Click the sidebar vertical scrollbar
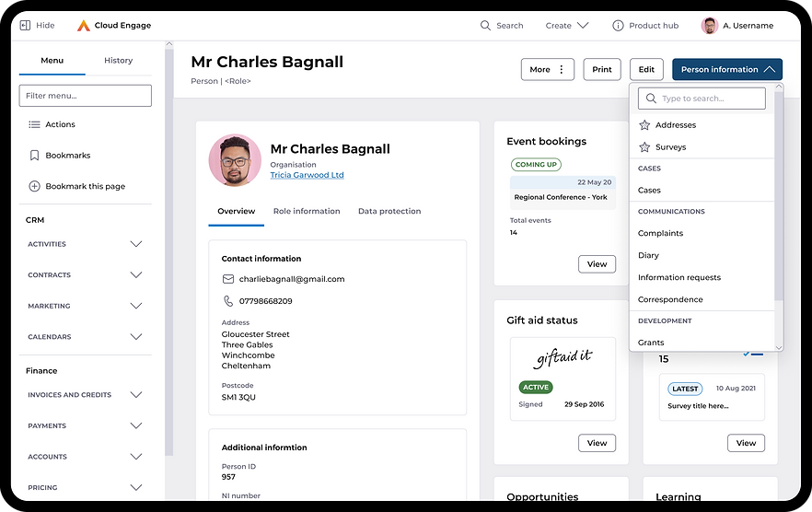Image resolution: width=812 pixels, height=512 pixels. pyautogui.click(x=168, y=253)
